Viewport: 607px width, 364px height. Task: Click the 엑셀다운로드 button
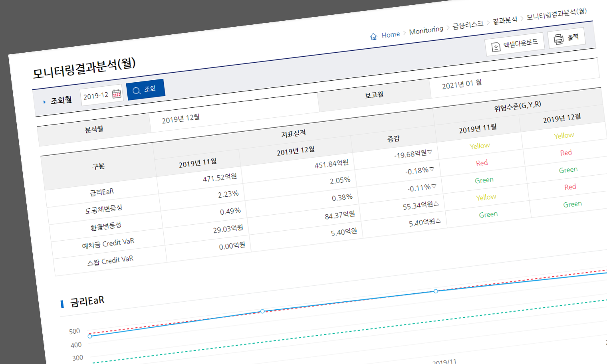[514, 44]
